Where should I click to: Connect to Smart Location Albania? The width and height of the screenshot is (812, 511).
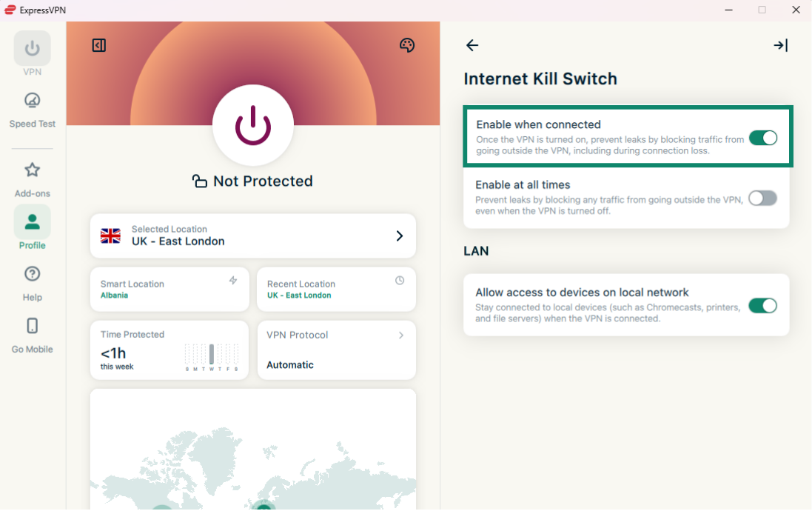tap(170, 290)
